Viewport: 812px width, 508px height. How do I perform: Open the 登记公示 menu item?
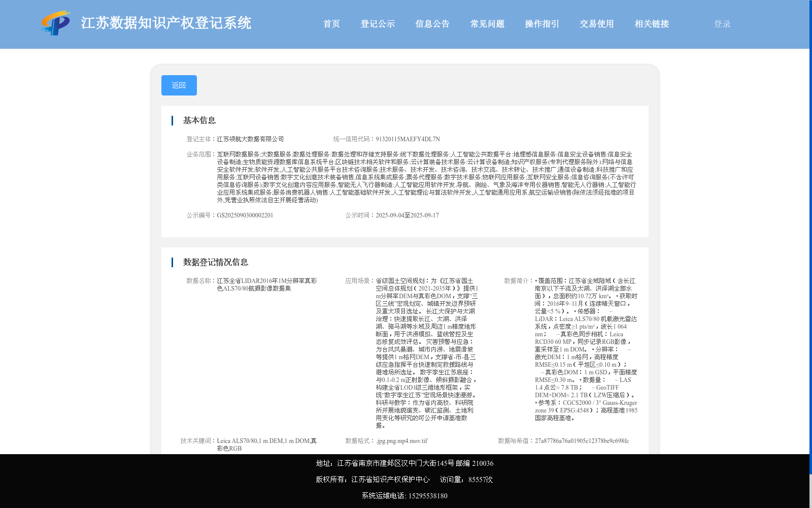coord(378,24)
